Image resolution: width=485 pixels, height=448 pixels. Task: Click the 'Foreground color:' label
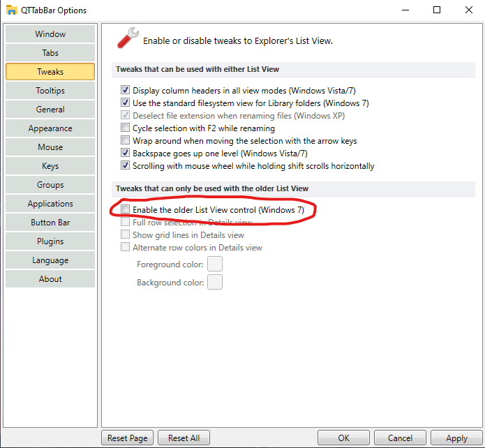(170, 264)
